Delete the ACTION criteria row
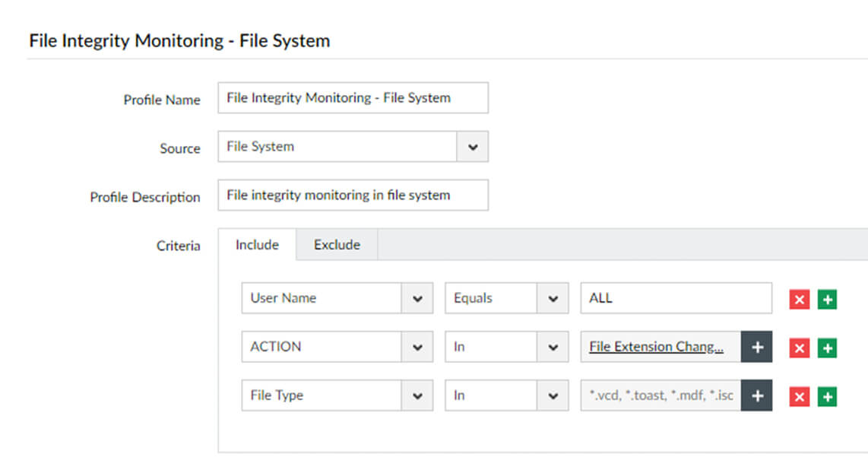 click(x=799, y=348)
